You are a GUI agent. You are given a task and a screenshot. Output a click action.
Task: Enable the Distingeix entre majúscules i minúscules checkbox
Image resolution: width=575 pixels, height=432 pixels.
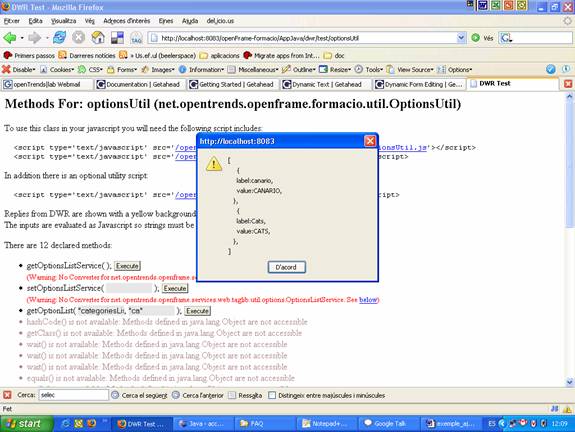pyautogui.click(x=272, y=395)
